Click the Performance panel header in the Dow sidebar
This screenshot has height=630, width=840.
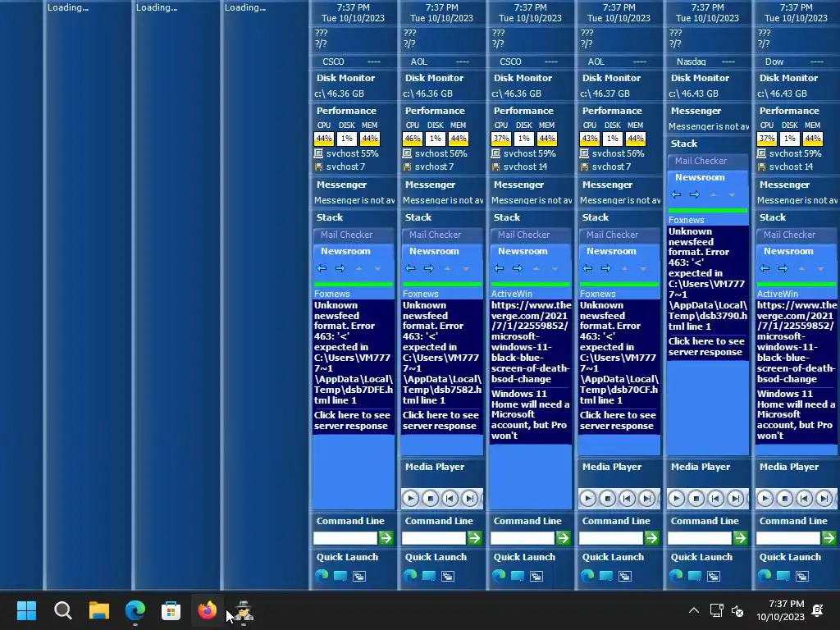point(789,111)
